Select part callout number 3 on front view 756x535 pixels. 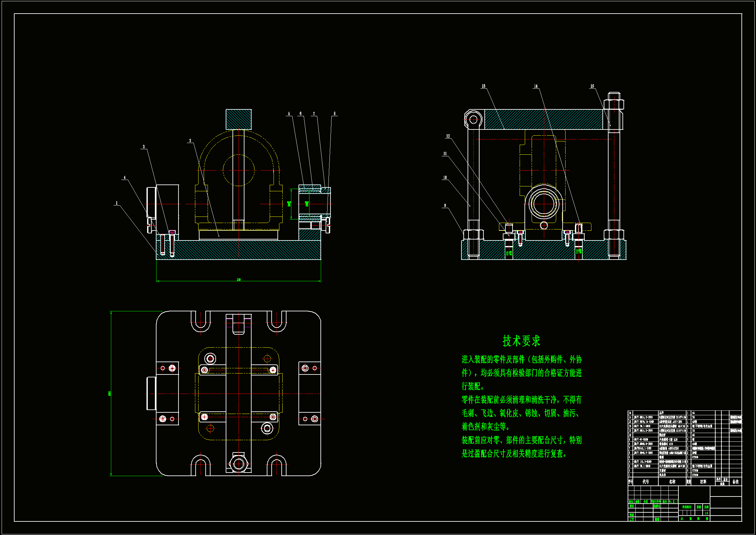click(x=144, y=147)
